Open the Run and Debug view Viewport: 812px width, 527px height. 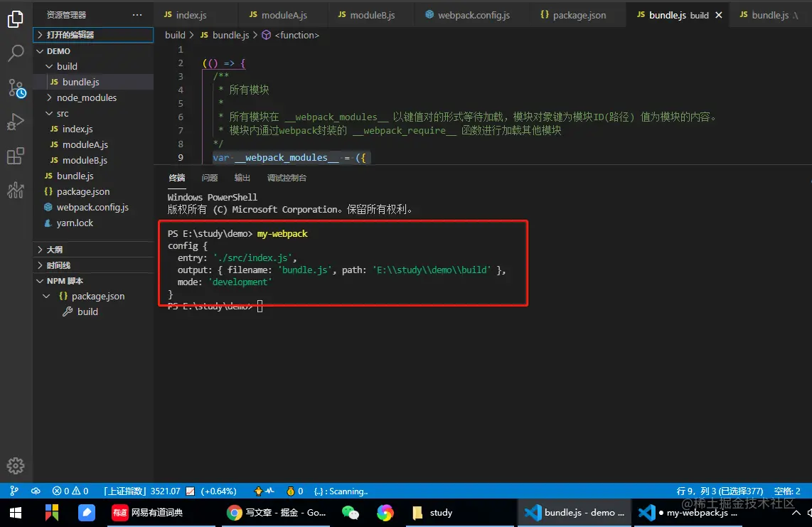tap(16, 122)
